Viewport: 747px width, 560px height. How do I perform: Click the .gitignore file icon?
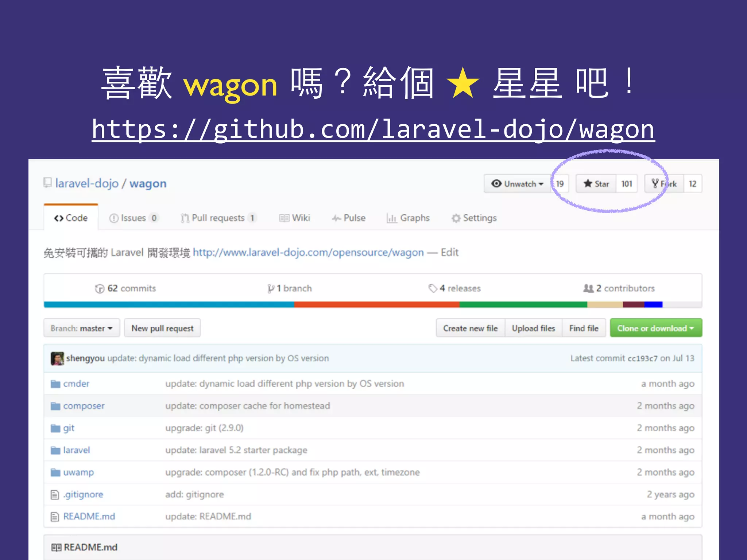tap(55, 495)
